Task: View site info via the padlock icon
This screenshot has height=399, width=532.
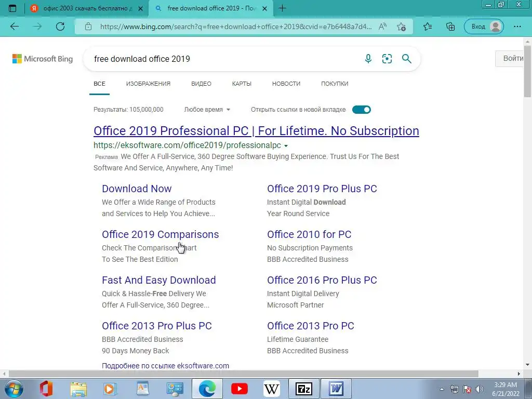Action: 88,26
